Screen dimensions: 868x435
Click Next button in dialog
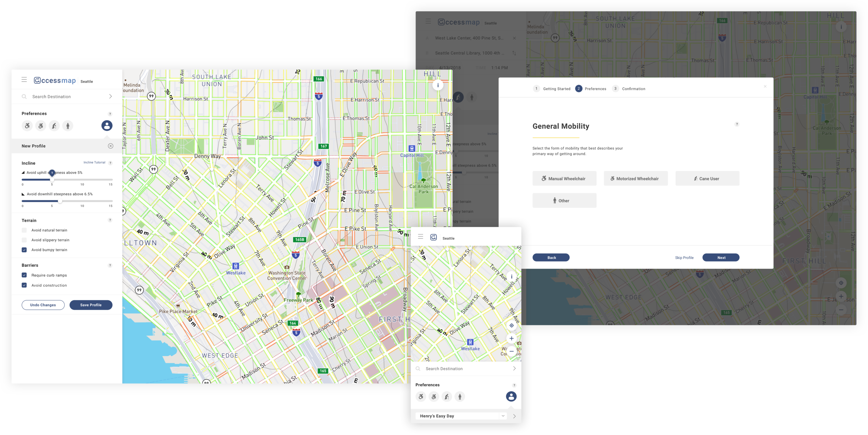click(x=721, y=258)
